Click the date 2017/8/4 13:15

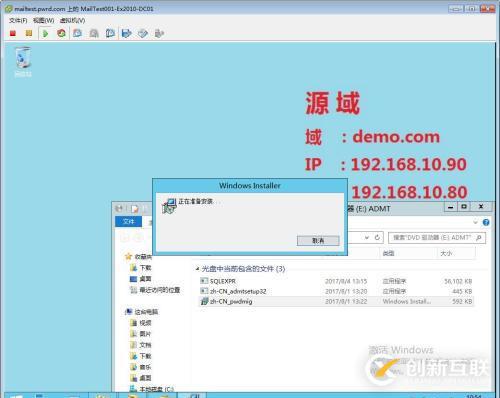pos(346,281)
